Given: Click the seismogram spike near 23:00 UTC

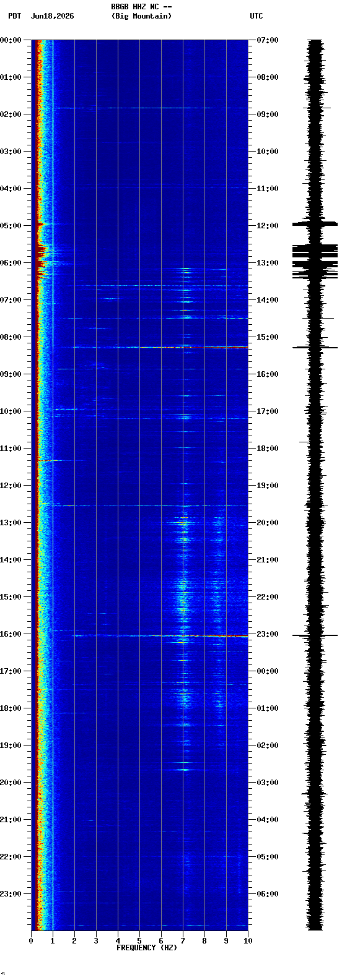Looking at the screenshot, I should click(315, 635).
